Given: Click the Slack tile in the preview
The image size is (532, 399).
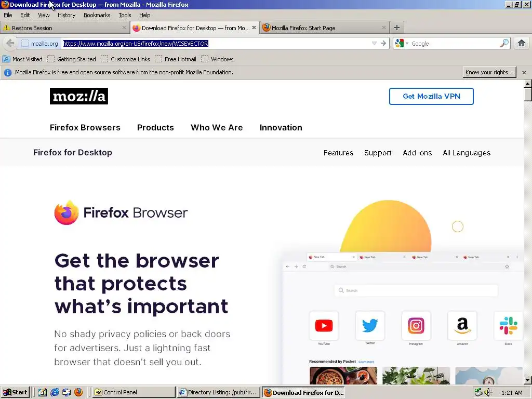Looking at the screenshot, I should [x=508, y=326].
